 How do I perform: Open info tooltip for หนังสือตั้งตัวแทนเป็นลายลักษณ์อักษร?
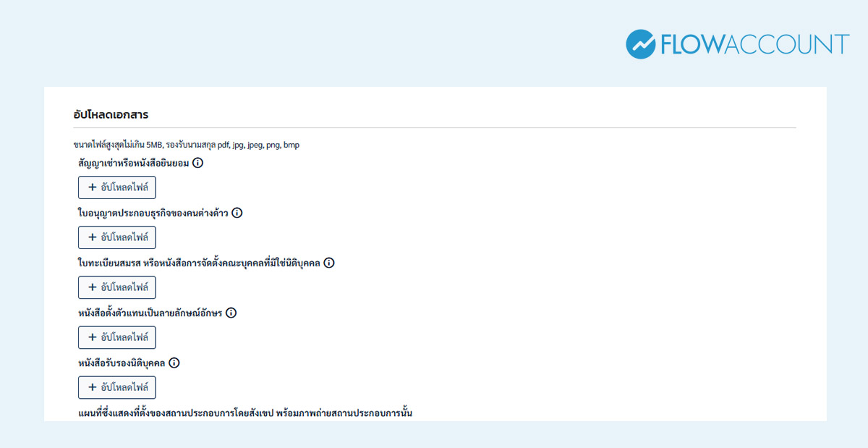(231, 313)
